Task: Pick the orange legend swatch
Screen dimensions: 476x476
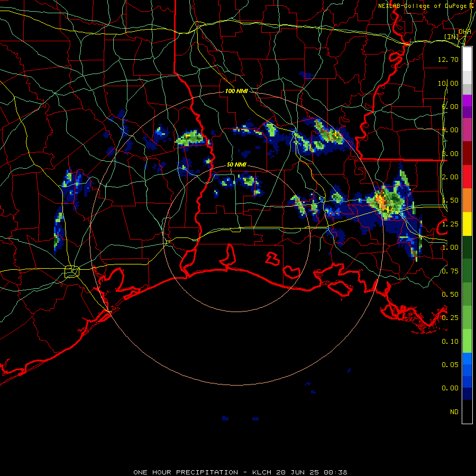Action: (467, 200)
